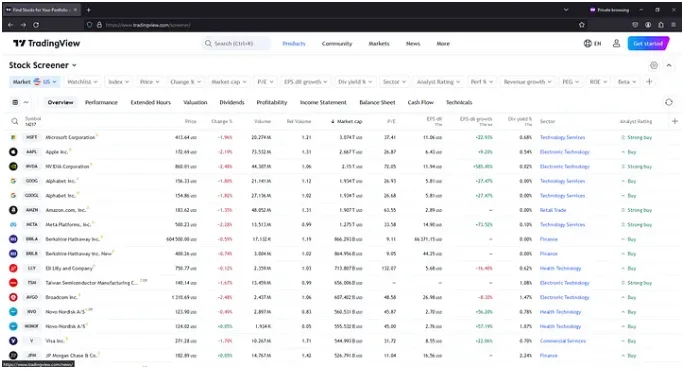The height and width of the screenshot is (378, 684).
Task: Open the Microsoft Corporation stock link
Action: 70,137
